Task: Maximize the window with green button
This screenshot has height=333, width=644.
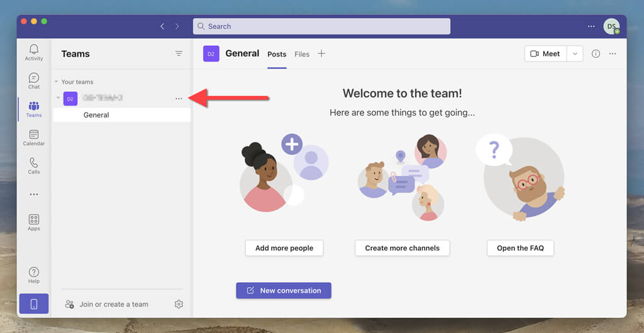Action: 44,21
